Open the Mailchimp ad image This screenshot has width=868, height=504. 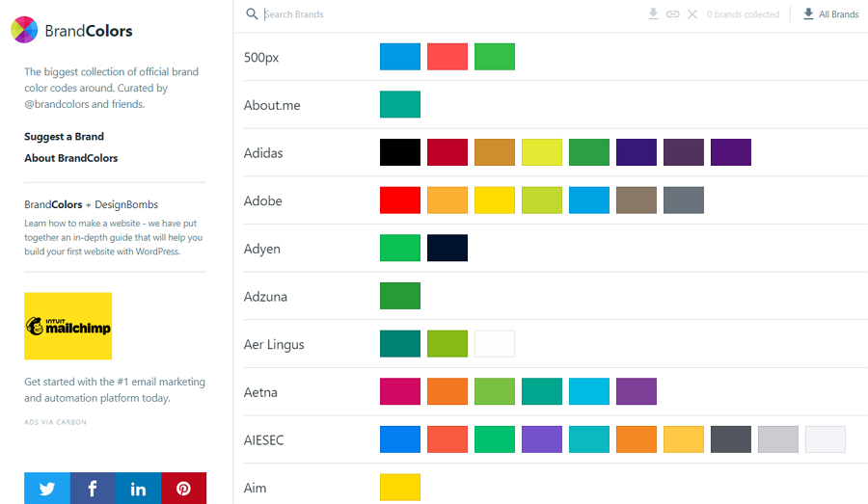tap(68, 326)
